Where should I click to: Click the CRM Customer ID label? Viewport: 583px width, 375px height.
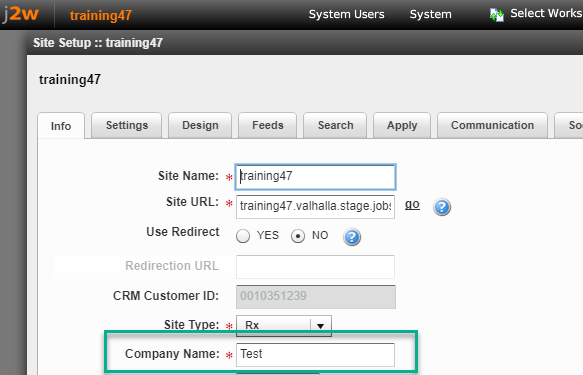pyautogui.click(x=166, y=296)
